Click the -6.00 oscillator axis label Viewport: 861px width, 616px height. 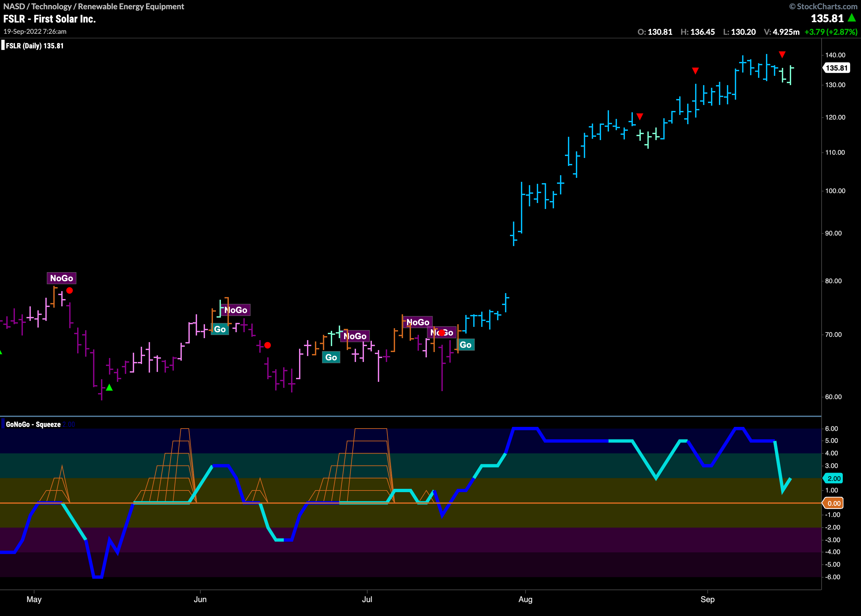833,577
